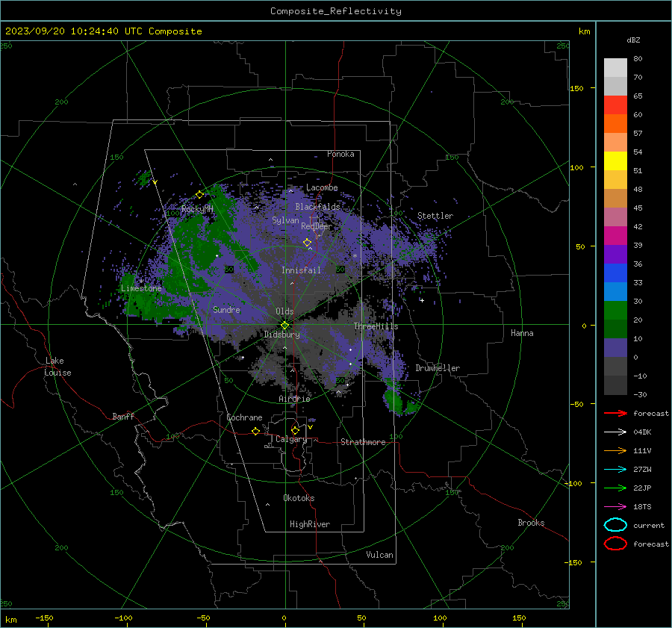Screen dimensions: 672x628
Task: Click the white 04DK arrow icon
Action: click(x=615, y=432)
